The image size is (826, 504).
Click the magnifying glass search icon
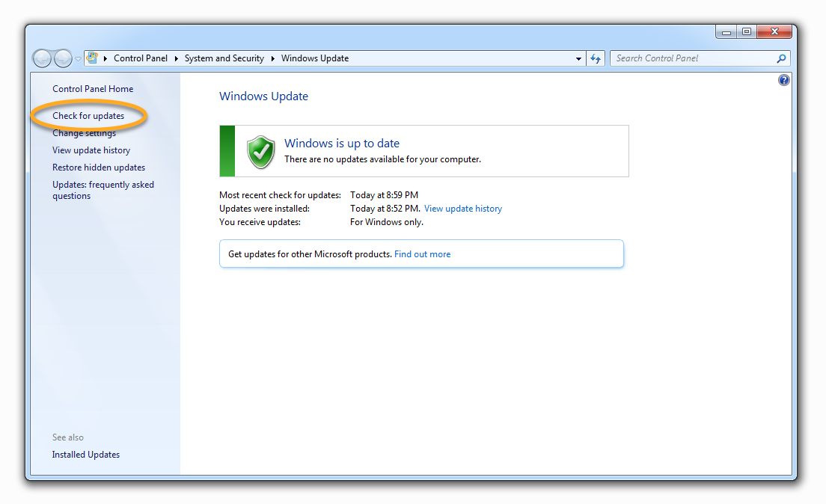(781, 58)
